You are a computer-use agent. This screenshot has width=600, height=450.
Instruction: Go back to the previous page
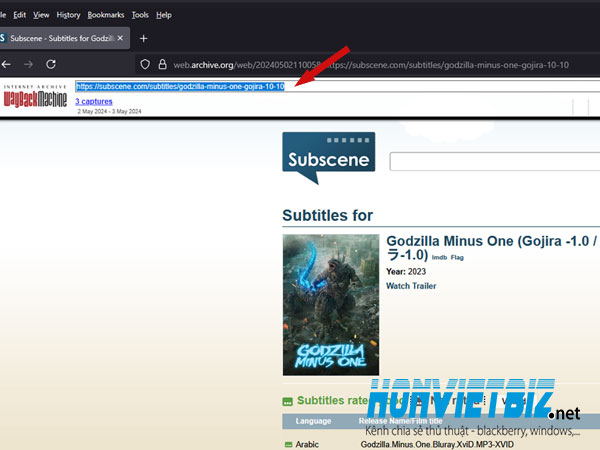point(6,64)
